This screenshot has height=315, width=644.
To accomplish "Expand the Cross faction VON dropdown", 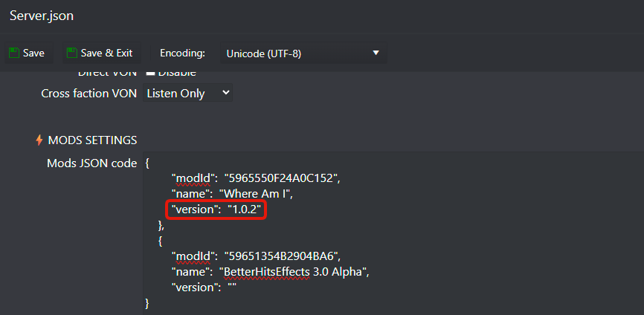I will pyautogui.click(x=188, y=94).
